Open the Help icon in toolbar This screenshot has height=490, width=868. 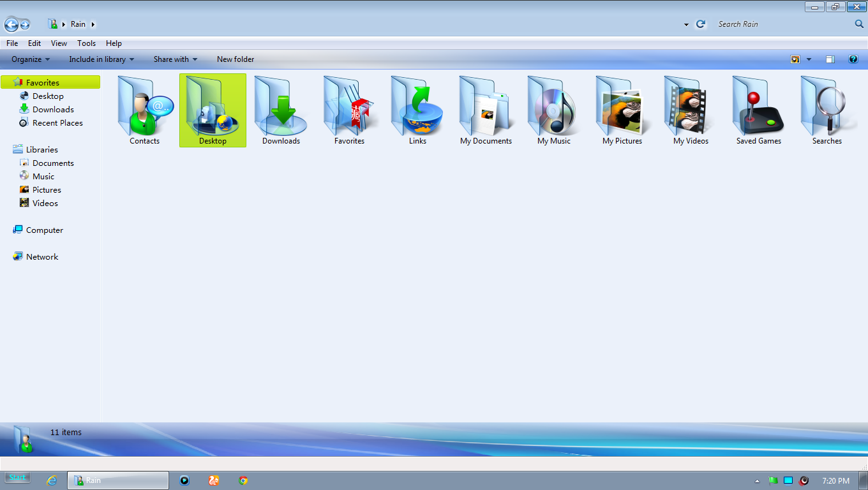click(x=853, y=59)
